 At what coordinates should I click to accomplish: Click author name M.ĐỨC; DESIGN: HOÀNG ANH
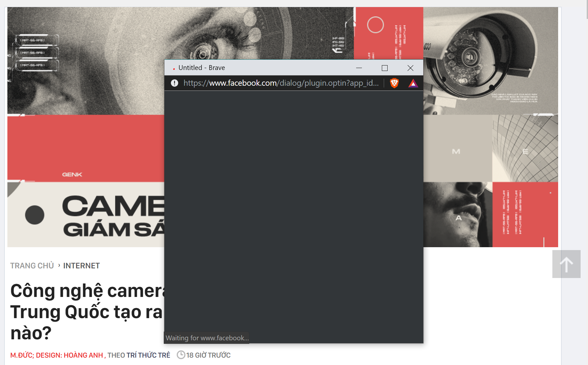pyautogui.click(x=57, y=355)
